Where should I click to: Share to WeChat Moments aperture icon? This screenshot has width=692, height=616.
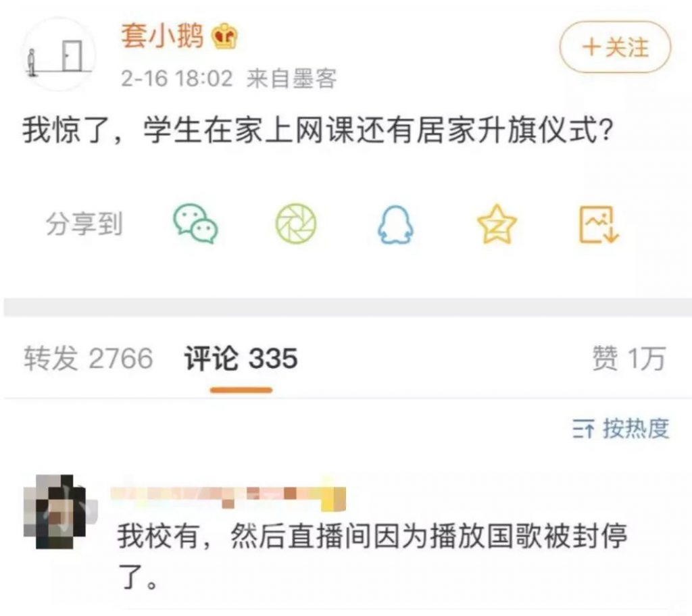pos(296,224)
